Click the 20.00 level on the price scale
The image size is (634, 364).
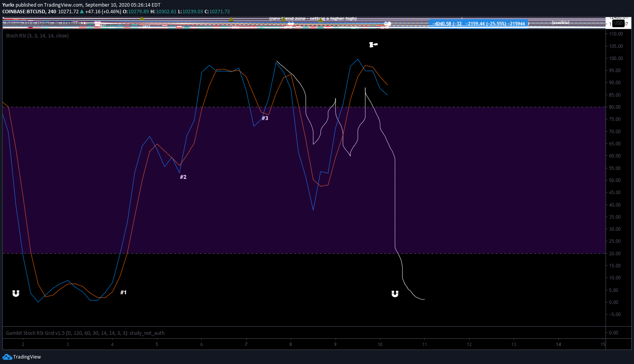615,254
